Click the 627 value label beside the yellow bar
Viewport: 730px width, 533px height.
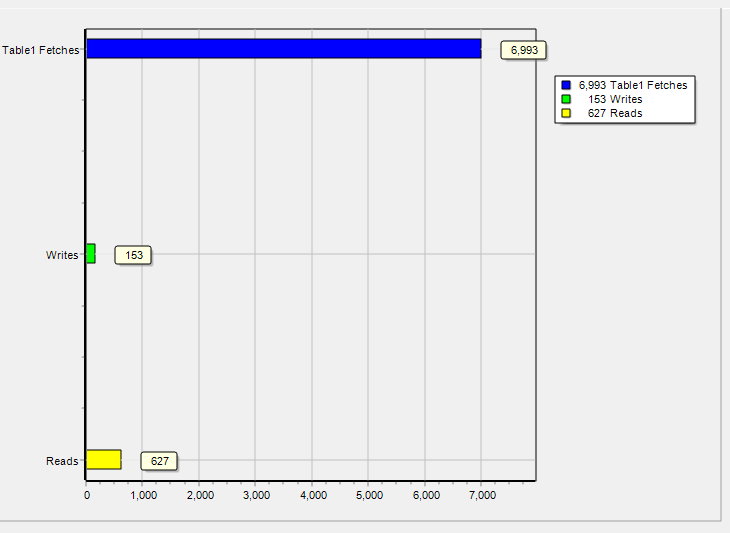[159, 461]
